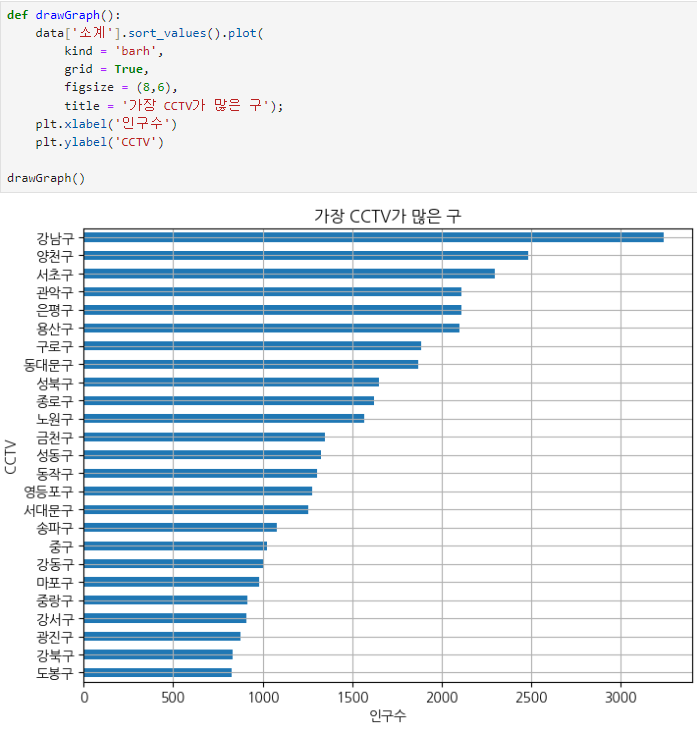Click the grid = True line
The height and width of the screenshot is (735, 697).
click(106, 69)
